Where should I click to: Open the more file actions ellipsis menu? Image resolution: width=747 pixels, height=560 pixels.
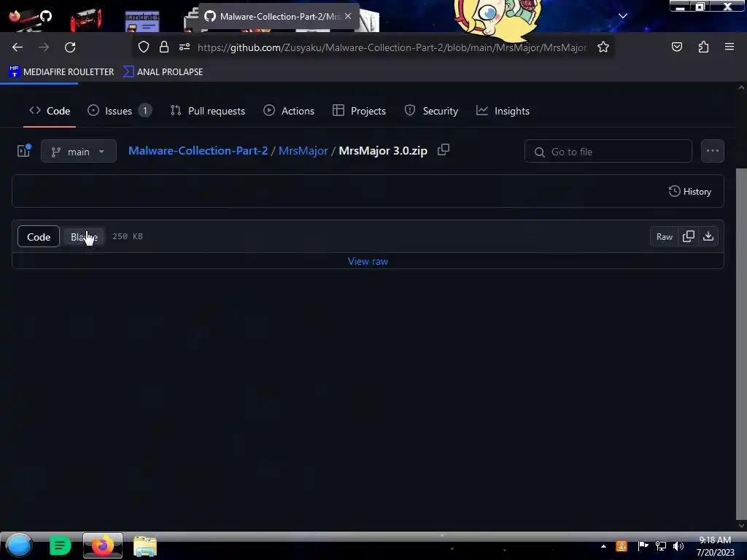pyautogui.click(x=712, y=151)
